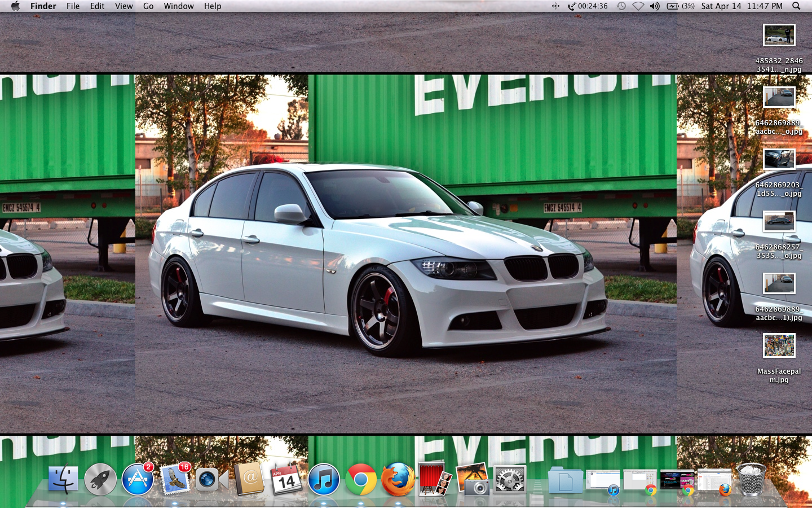This screenshot has height=508, width=812.
Task: Open Mail with 16 unread badge
Action: click(175, 479)
